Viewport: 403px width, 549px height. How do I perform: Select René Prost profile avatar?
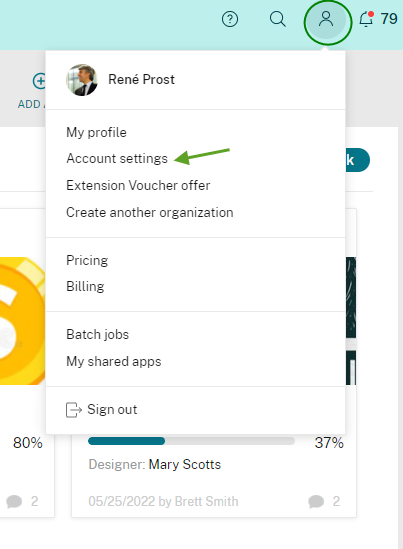coord(82,80)
